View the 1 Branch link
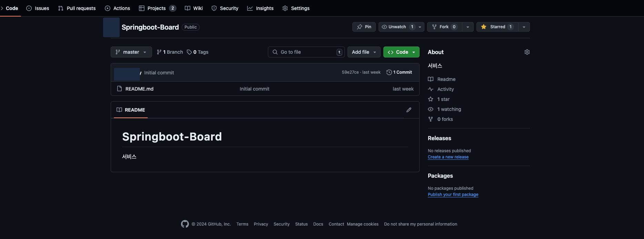Image resolution: width=644 pixels, height=239 pixels. (x=170, y=52)
